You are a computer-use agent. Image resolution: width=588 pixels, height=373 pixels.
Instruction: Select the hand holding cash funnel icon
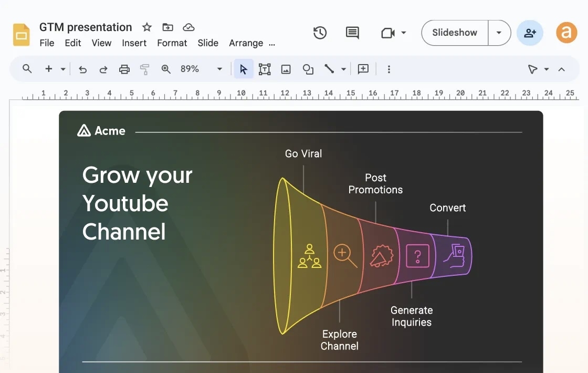click(454, 255)
